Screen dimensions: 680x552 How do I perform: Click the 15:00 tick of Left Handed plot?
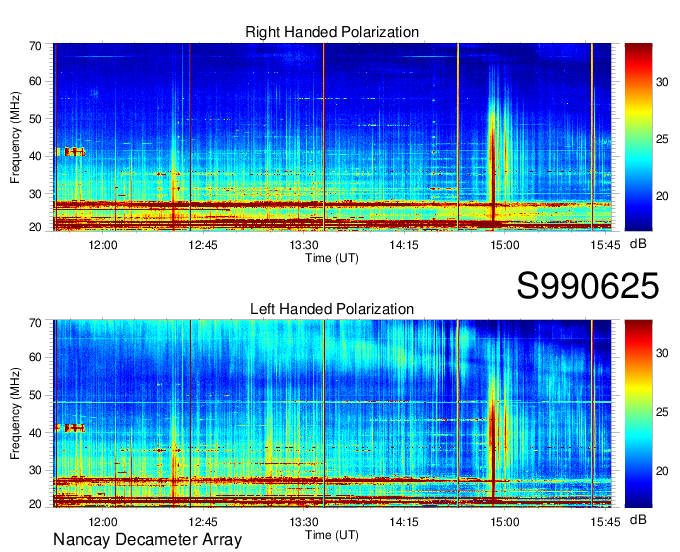pos(504,522)
